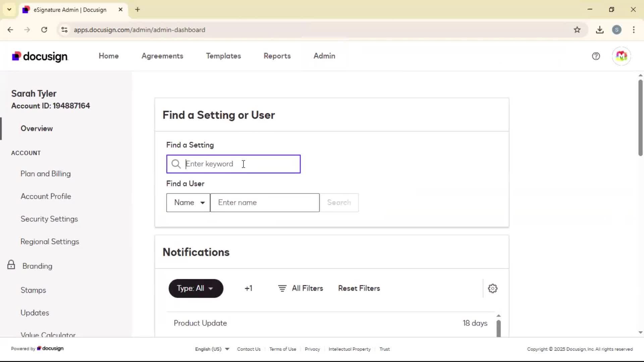
Task: Click Reset Filters
Action: (x=359, y=288)
